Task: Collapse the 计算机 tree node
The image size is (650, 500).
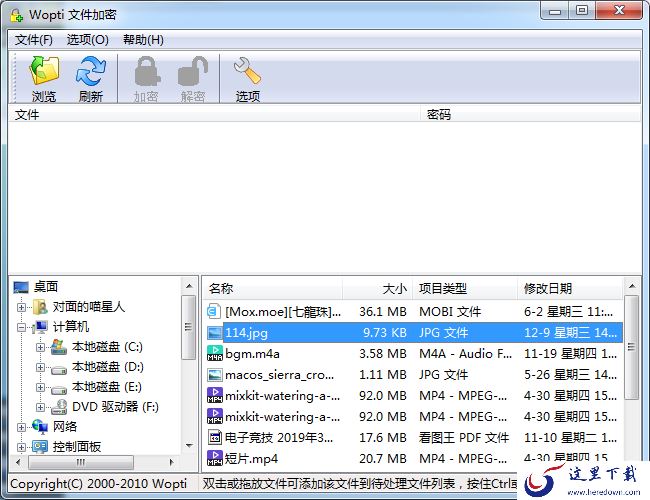Action: pyautogui.click(x=22, y=328)
